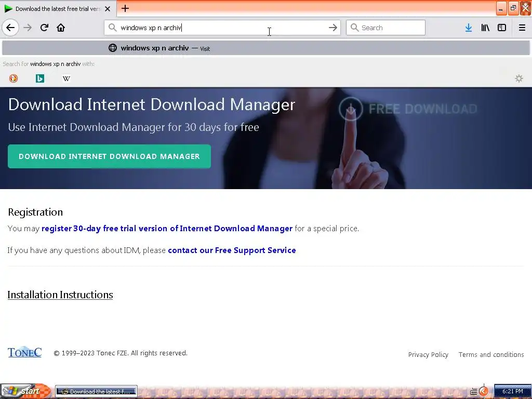Open contact our Free Support Service link
The width and height of the screenshot is (532, 399).
point(232,250)
